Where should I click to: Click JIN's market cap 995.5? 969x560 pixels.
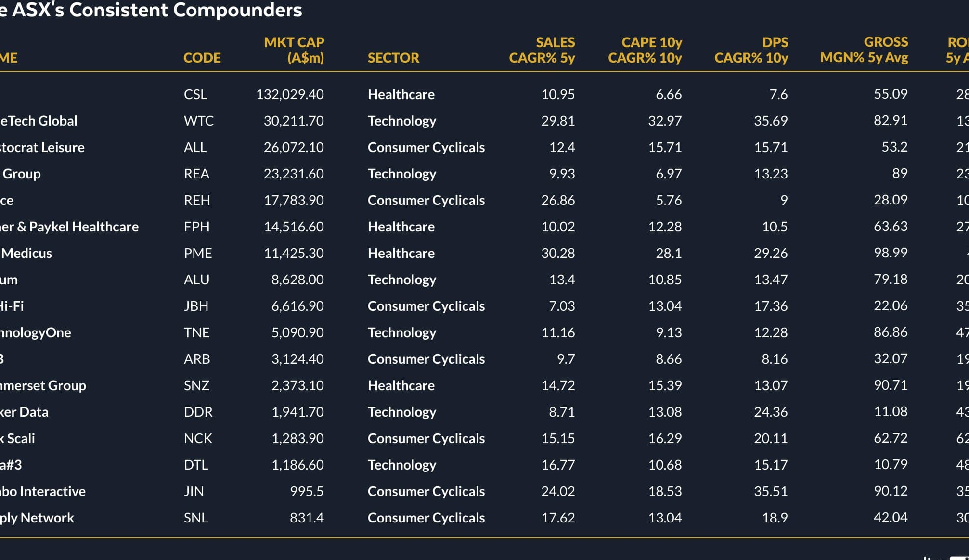click(307, 491)
